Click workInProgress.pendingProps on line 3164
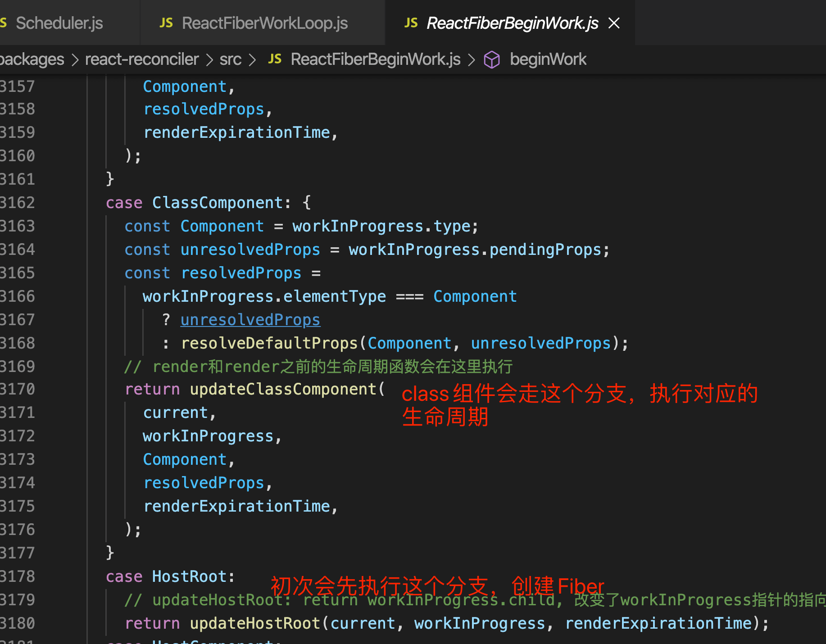Screen dimensions: 826x644 point(475,249)
